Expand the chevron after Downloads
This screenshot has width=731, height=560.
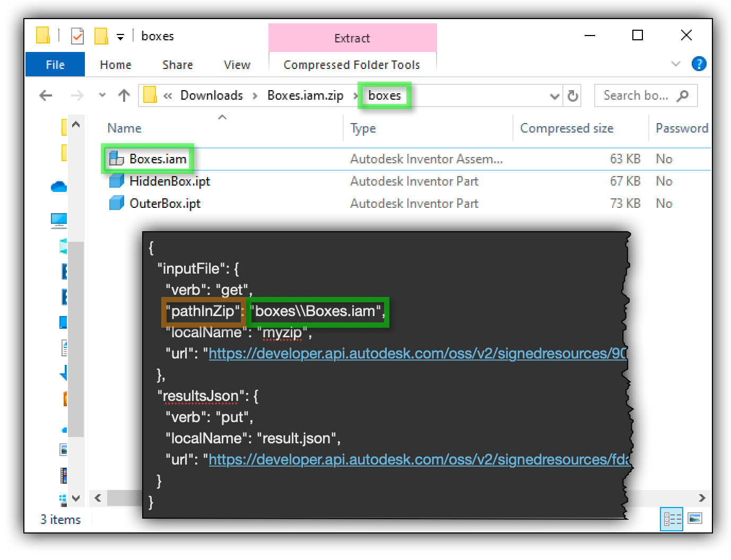255,96
